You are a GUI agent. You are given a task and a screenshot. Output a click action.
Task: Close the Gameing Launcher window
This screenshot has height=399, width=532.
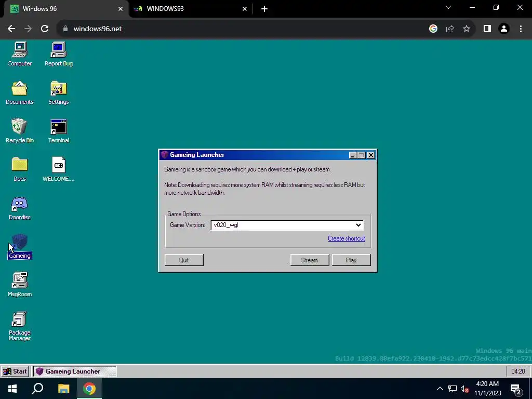(x=371, y=155)
